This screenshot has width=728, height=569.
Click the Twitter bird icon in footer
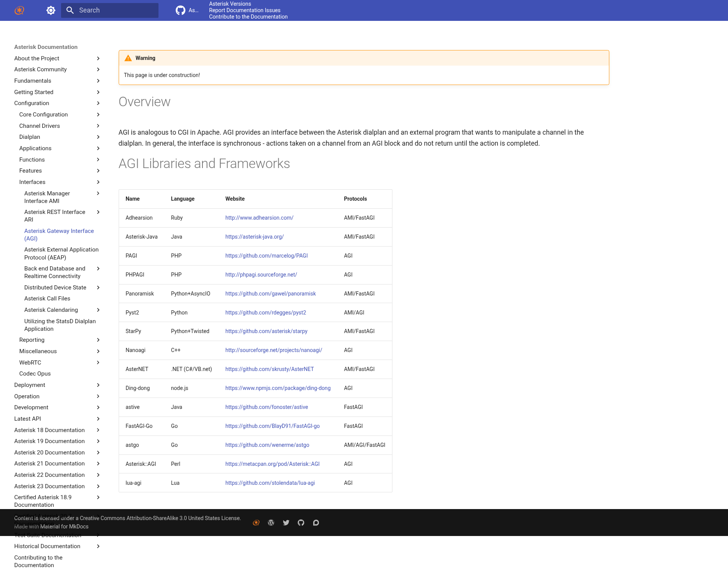click(x=286, y=523)
